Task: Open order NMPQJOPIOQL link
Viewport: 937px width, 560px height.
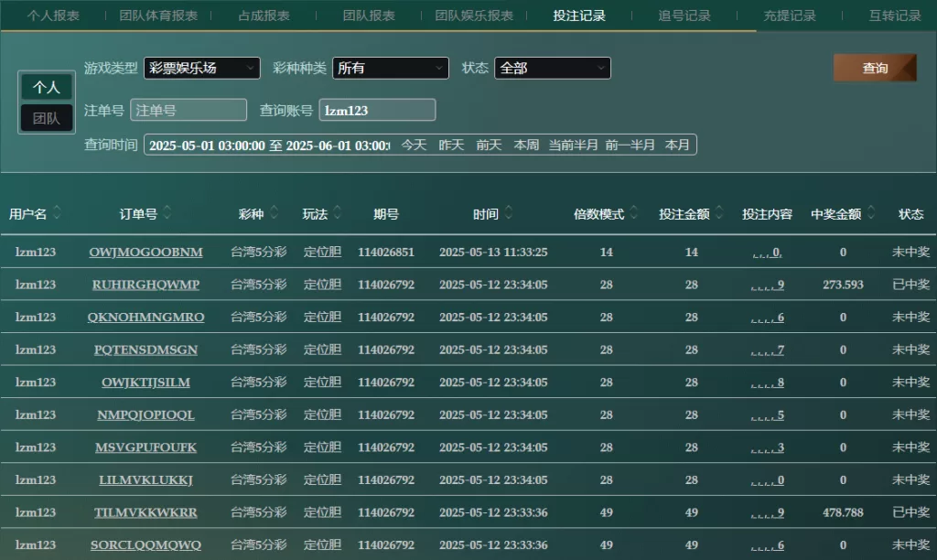Action: [145, 415]
